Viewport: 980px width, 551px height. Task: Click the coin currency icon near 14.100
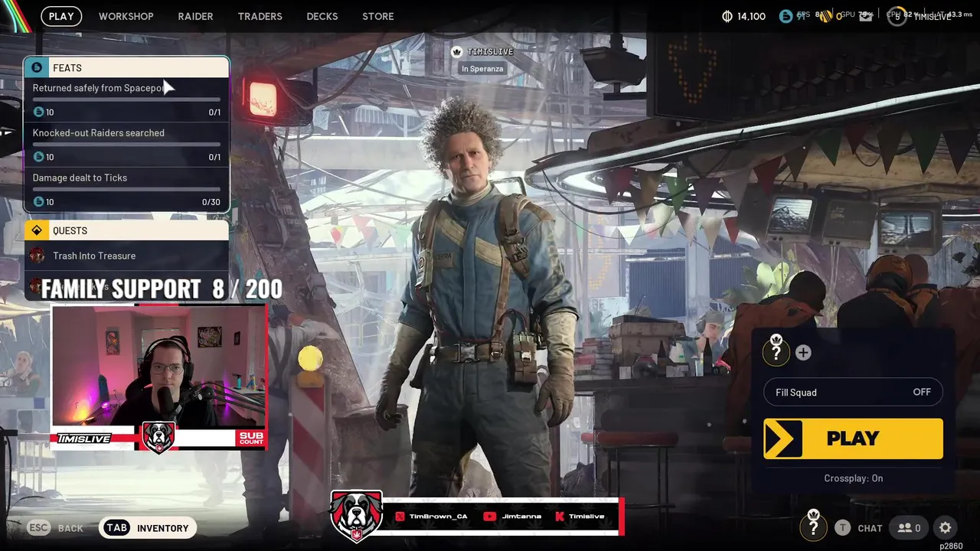(727, 16)
